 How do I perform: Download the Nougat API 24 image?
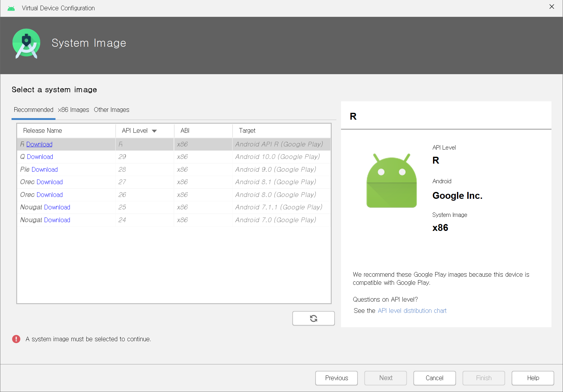click(x=57, y=220)
